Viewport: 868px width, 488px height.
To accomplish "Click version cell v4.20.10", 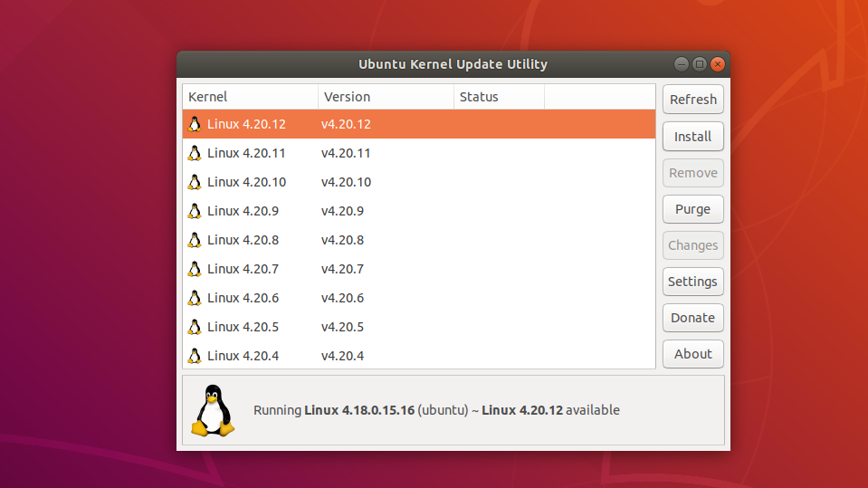I will pyautogui.click(x=346, y=182).
